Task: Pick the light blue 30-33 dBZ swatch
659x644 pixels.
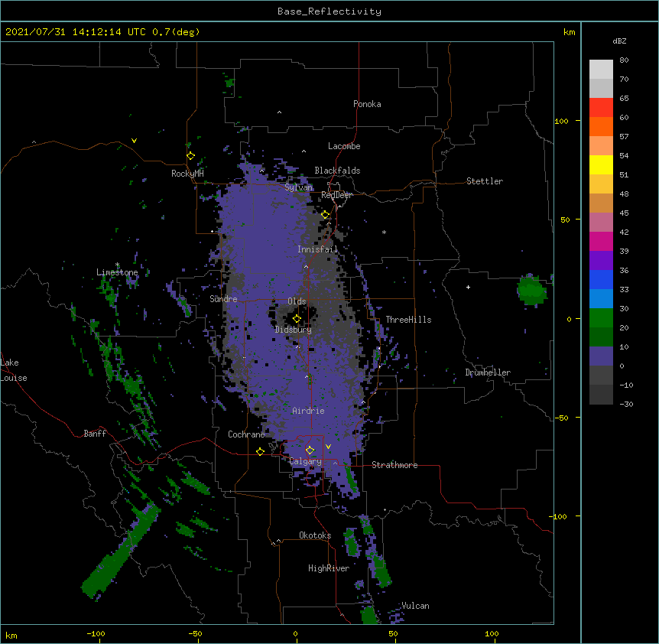Action: coord(601,299)
